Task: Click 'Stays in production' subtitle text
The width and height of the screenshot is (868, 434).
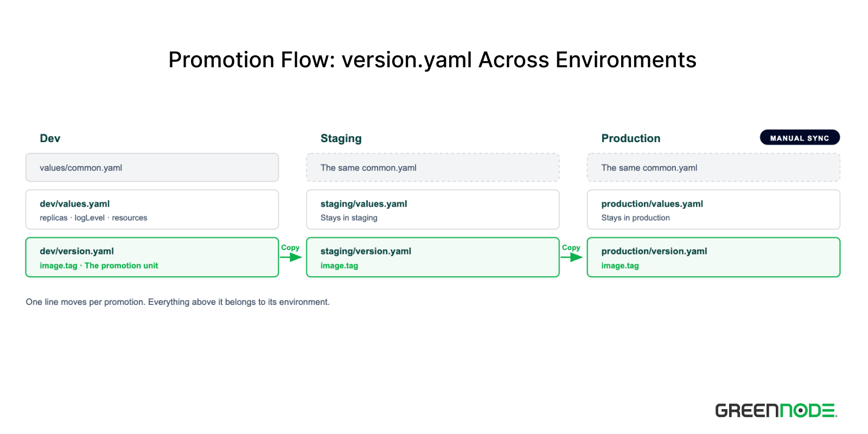Action: click(635, 218)
